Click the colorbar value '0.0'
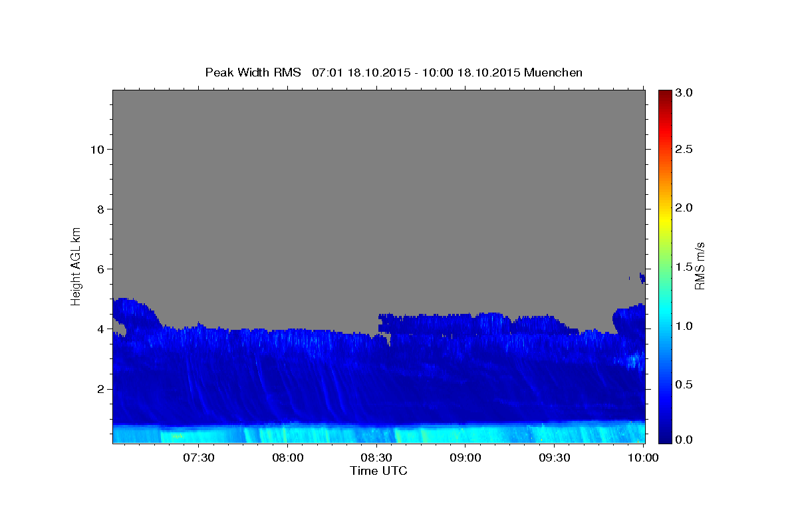Screen dimensions: 798x532 (x=684, y=440)
